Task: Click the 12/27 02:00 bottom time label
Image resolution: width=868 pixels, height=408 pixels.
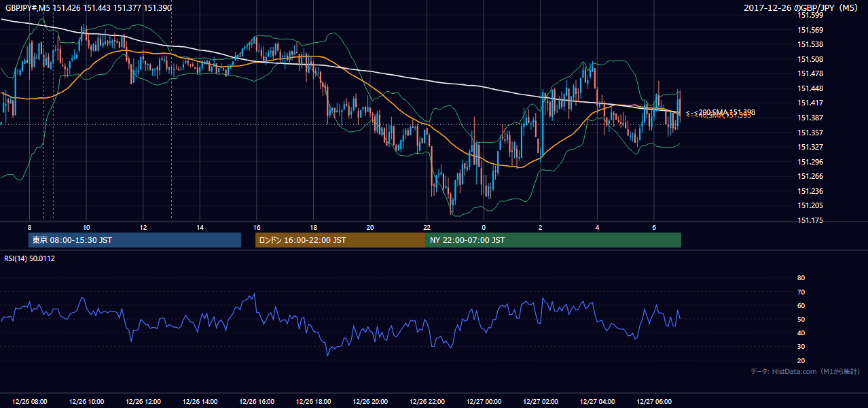Action: [x=540, y=402]
